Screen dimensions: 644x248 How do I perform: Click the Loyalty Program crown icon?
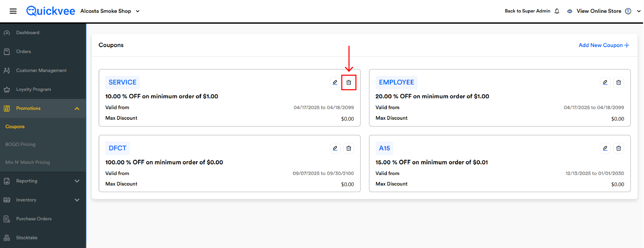tap(7, 89)
